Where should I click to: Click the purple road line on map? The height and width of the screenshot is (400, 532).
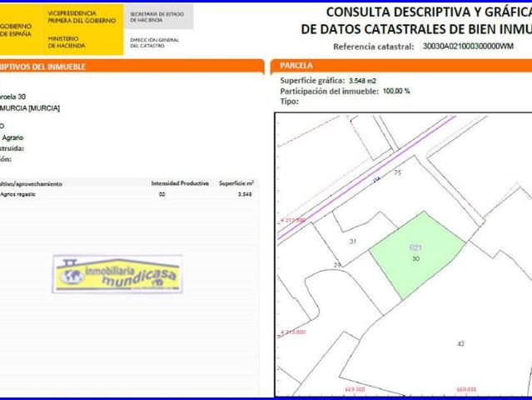click(x=366, y=177)
